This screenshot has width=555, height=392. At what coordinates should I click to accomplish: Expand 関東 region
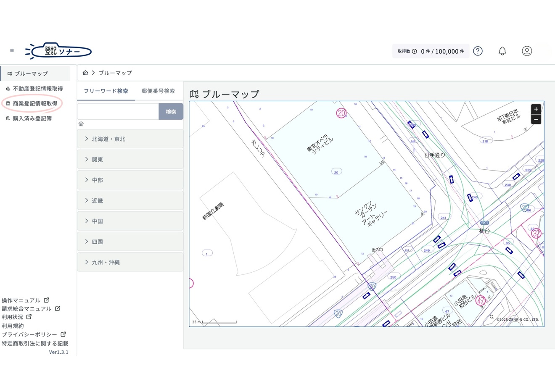coord(130,159)
